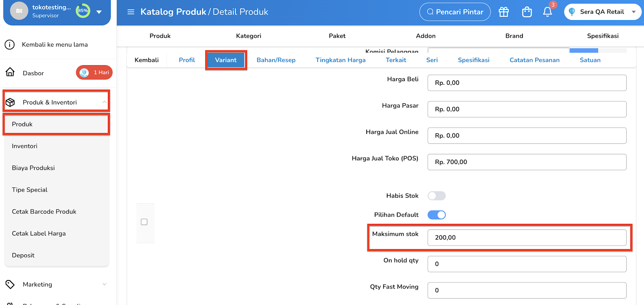Open the top Produk menu

(x=160, y=36)
